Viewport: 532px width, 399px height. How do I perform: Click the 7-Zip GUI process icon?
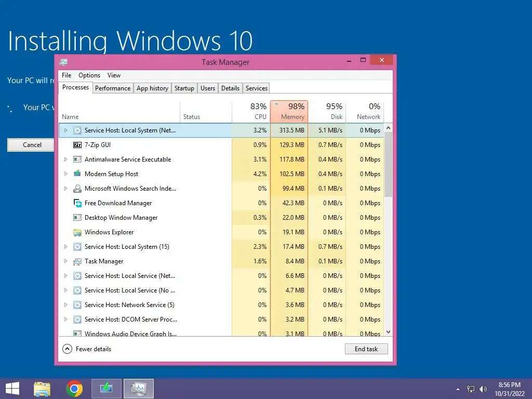77,145
